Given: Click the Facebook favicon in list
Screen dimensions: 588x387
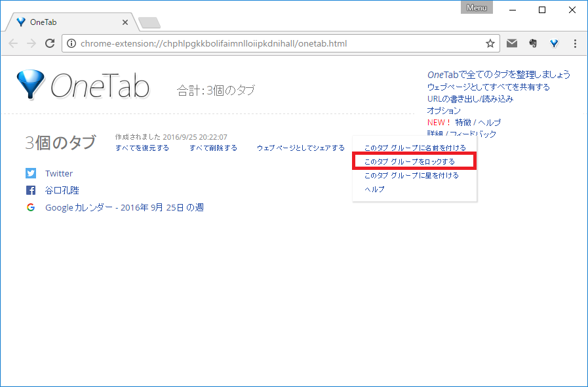Looking at the screenshot, I should click(31, 190).
